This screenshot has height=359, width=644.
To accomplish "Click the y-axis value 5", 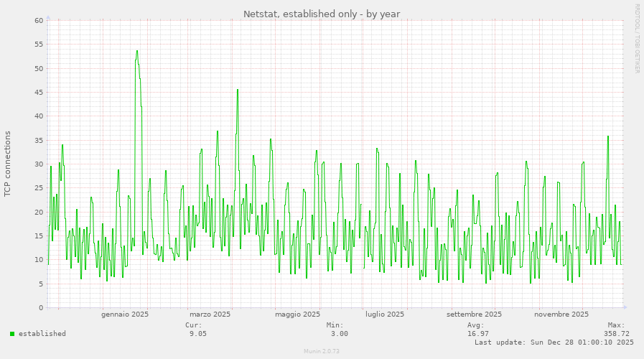I will [x=41, y=284].
